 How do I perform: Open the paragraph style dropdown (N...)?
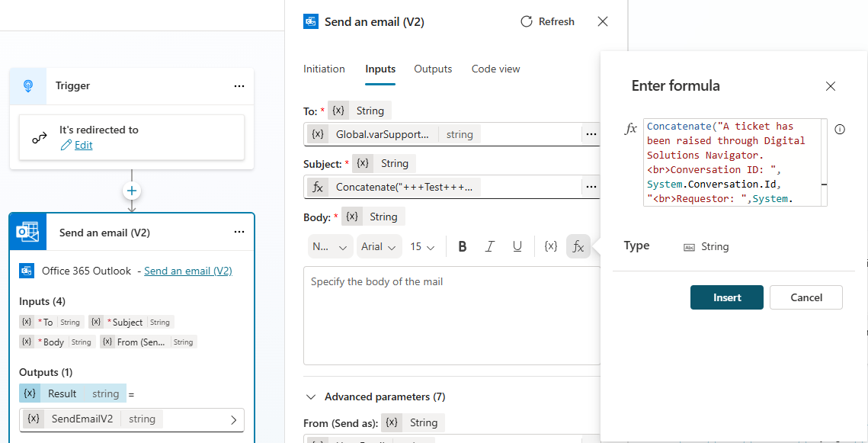point(331,246)
